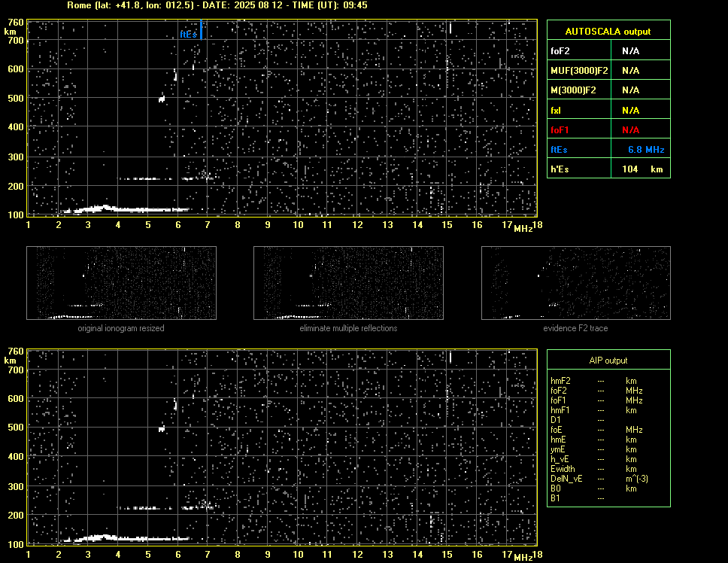Select the B1 row in AIP output
Screen dimensions: 728x563
[x=578, y=498]
